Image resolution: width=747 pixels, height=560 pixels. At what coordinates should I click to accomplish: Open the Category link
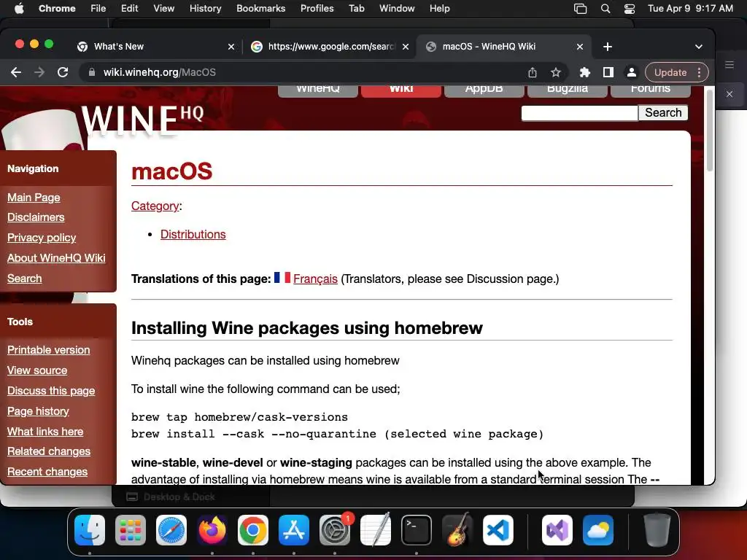click(155, 206)
